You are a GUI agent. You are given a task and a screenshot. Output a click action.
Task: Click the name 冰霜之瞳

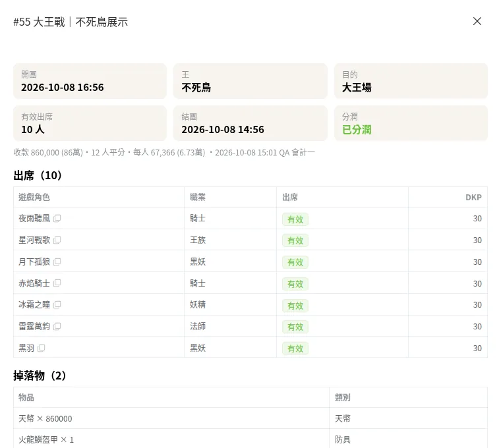pos(34,304)
